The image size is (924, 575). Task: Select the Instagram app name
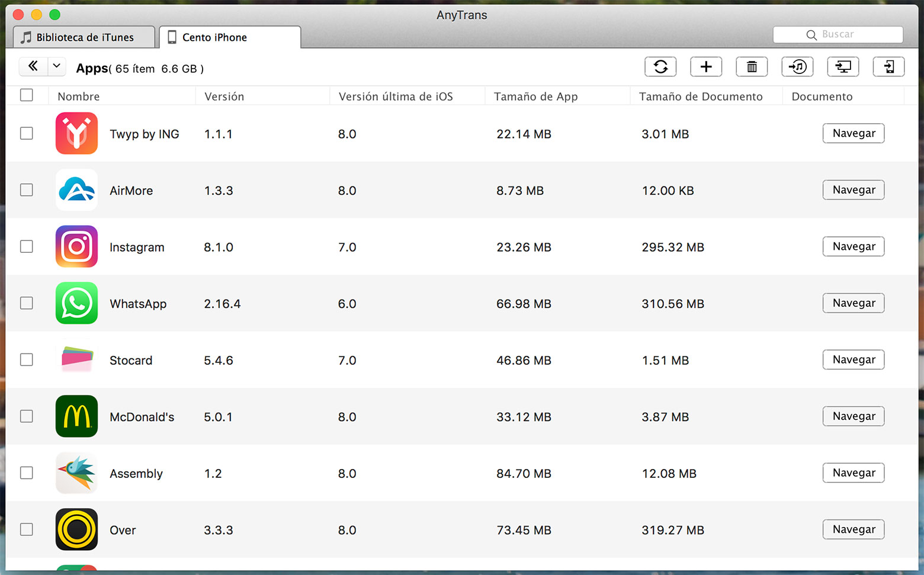[x=137, y=248]
